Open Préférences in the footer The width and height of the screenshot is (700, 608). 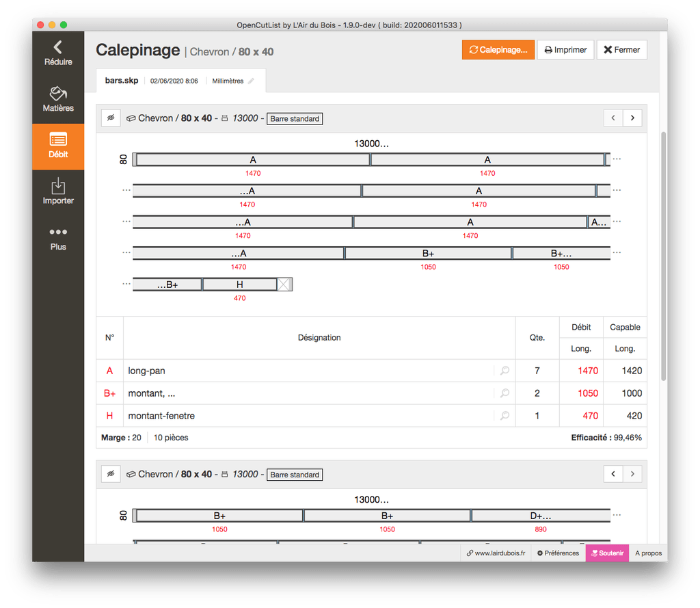(x=558, y=553)
